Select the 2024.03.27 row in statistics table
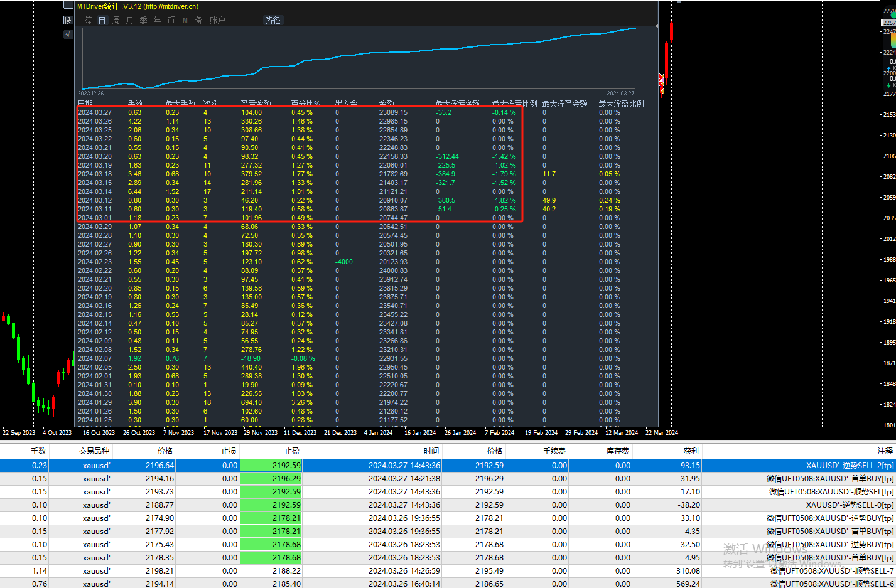 (95, 113)
